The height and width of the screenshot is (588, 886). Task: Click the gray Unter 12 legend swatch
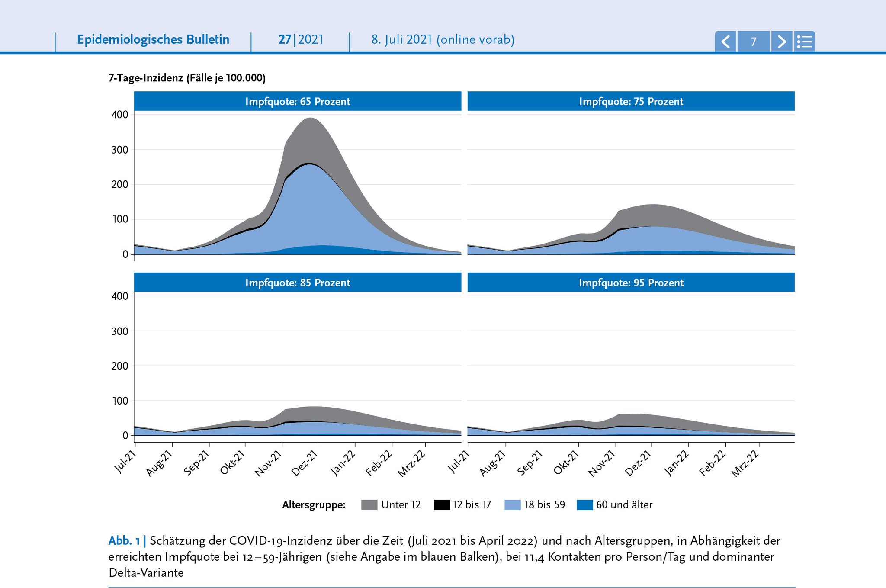(x=369, y=505)
